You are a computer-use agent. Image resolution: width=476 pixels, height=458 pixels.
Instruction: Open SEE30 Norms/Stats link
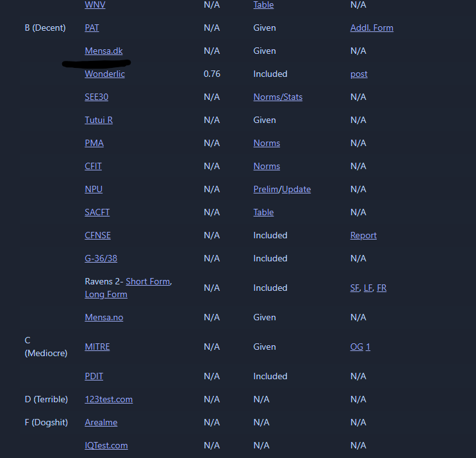(277, 97)
